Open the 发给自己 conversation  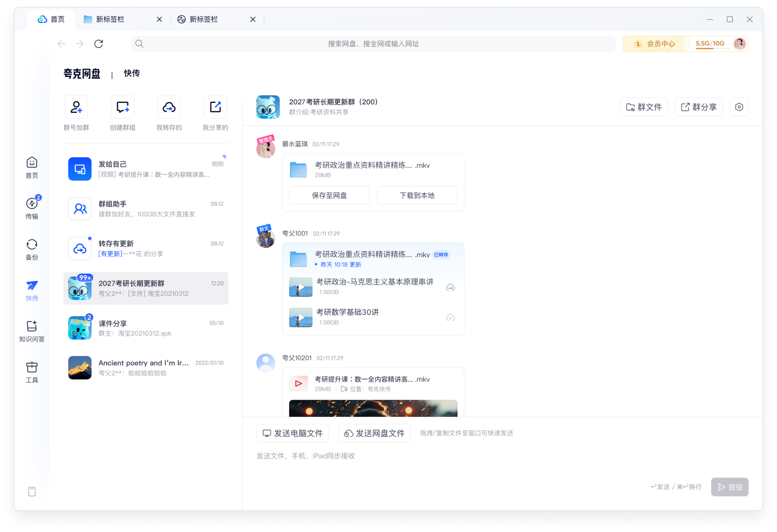click(x=146, y=169)
